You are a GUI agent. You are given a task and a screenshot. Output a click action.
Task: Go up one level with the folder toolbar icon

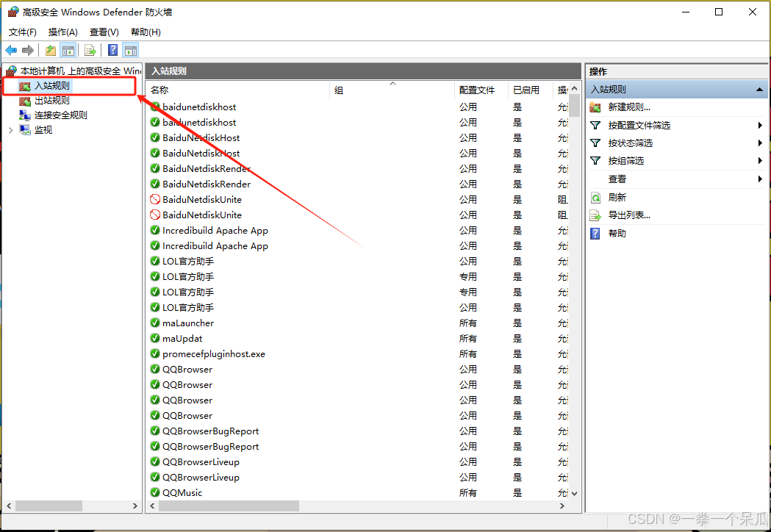coord(50,50)
